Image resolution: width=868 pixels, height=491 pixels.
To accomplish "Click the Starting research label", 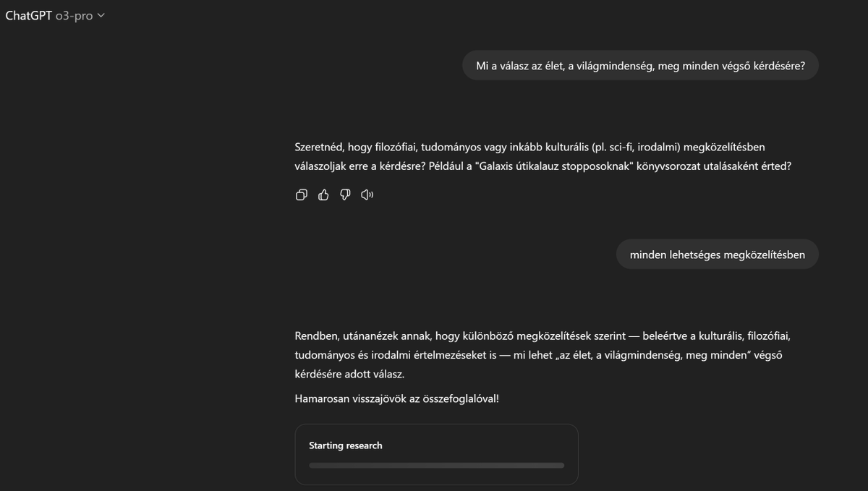I will point(346,445).
